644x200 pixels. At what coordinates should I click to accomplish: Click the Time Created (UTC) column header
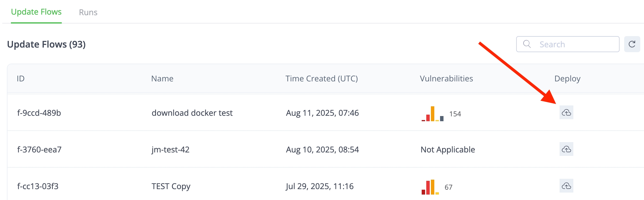coord(321,79)
